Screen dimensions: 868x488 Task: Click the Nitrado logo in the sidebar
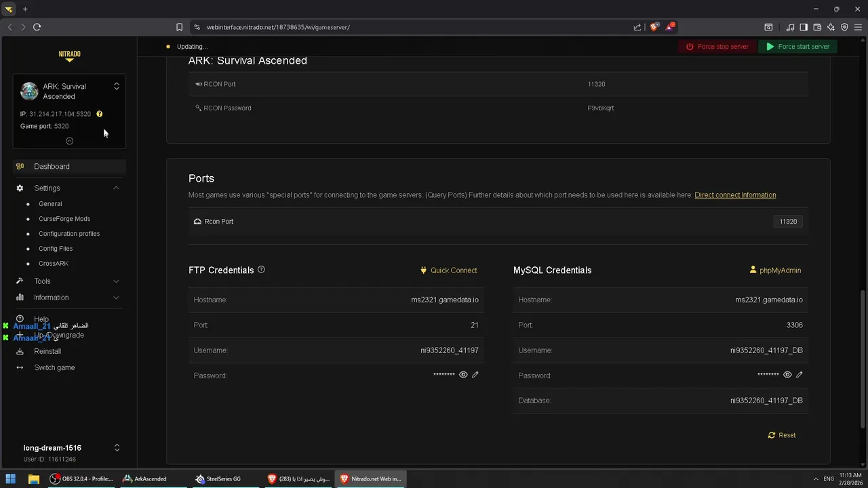69,56
